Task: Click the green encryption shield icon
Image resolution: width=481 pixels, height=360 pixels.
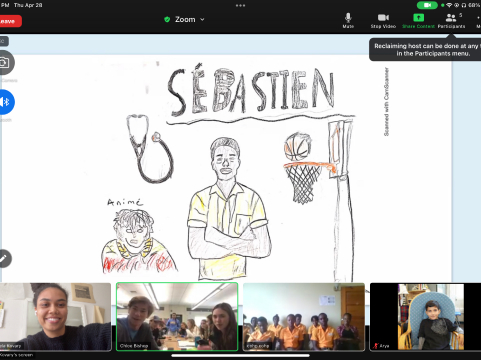Action: (167, 20)
